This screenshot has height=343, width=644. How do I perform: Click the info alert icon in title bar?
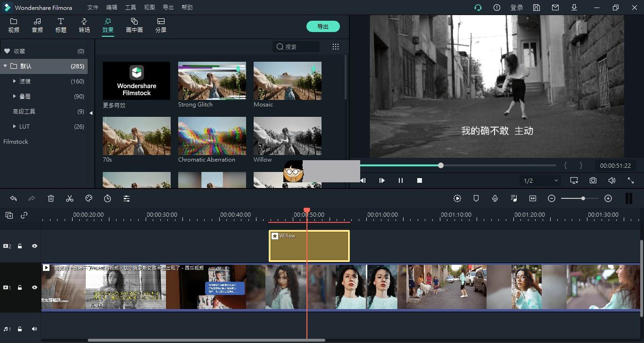[497, 8]
